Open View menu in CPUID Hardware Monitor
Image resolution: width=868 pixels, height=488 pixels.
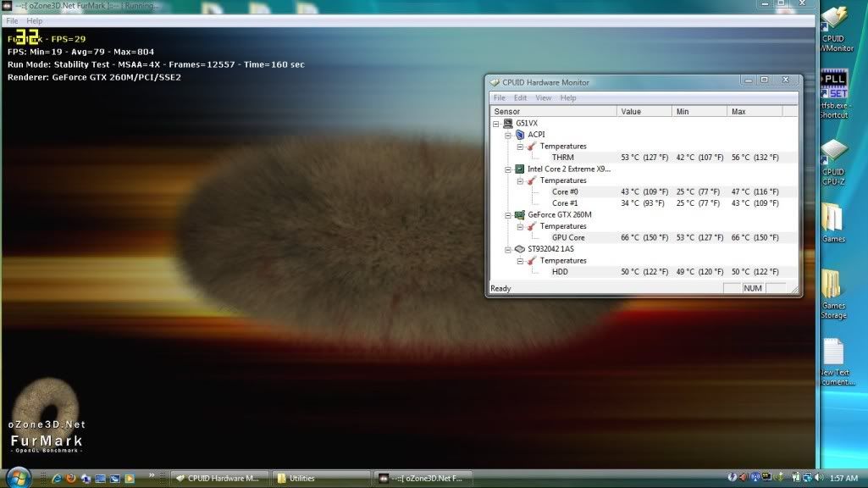tap(543, 98)
